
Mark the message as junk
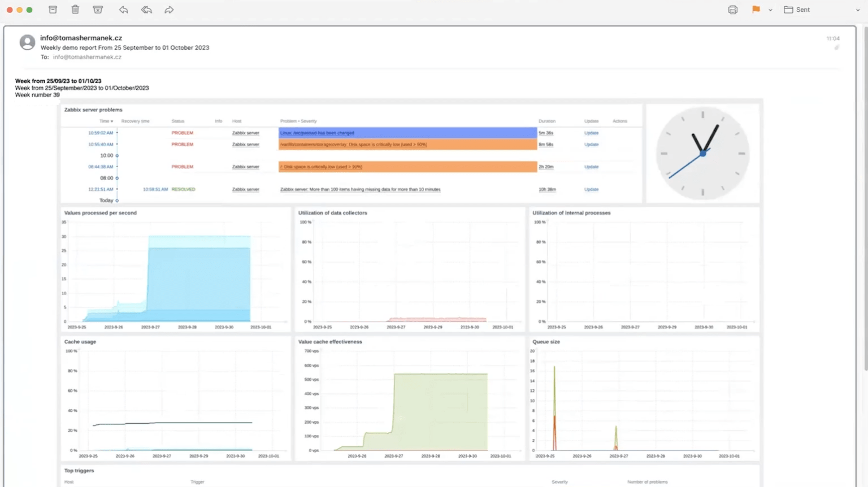97,10
